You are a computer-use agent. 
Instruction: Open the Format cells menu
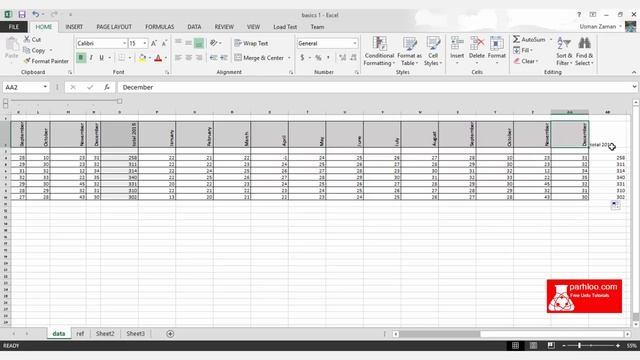[x=497, y=51]
